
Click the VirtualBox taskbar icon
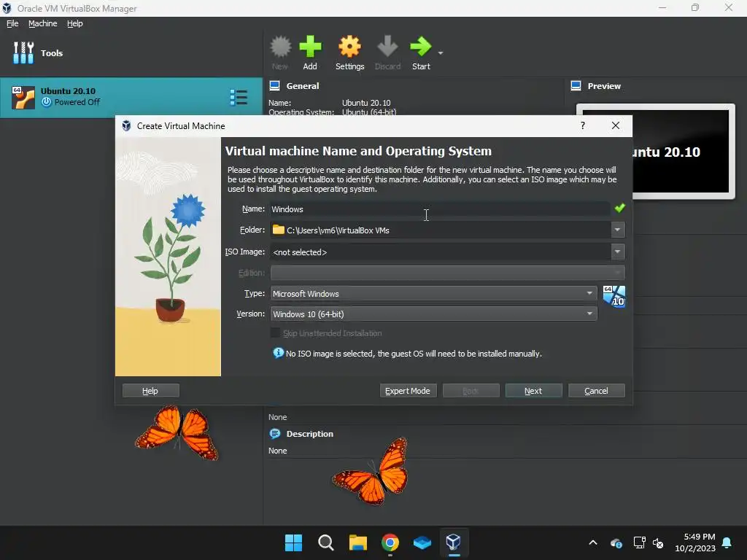pos(454,542)
